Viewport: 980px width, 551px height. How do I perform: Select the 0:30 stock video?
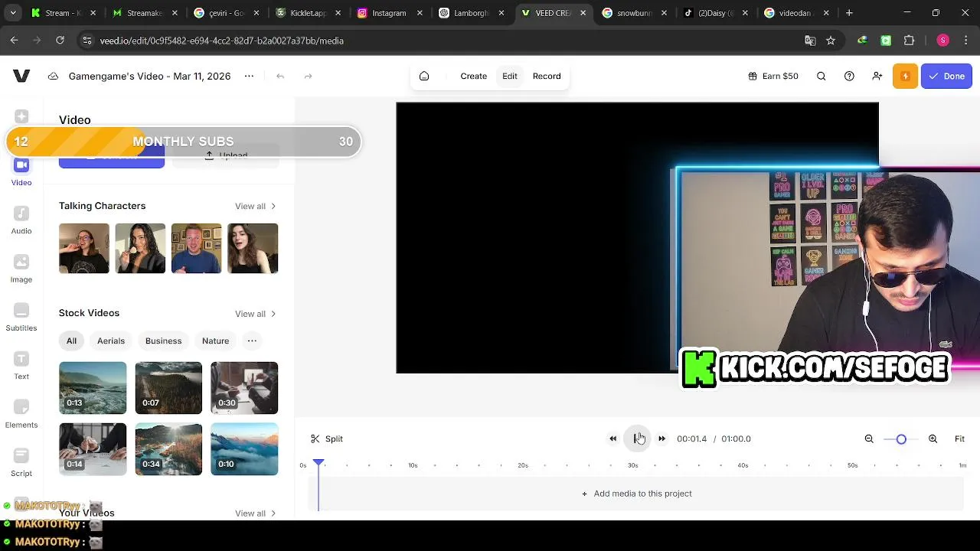tap(244, 388)
